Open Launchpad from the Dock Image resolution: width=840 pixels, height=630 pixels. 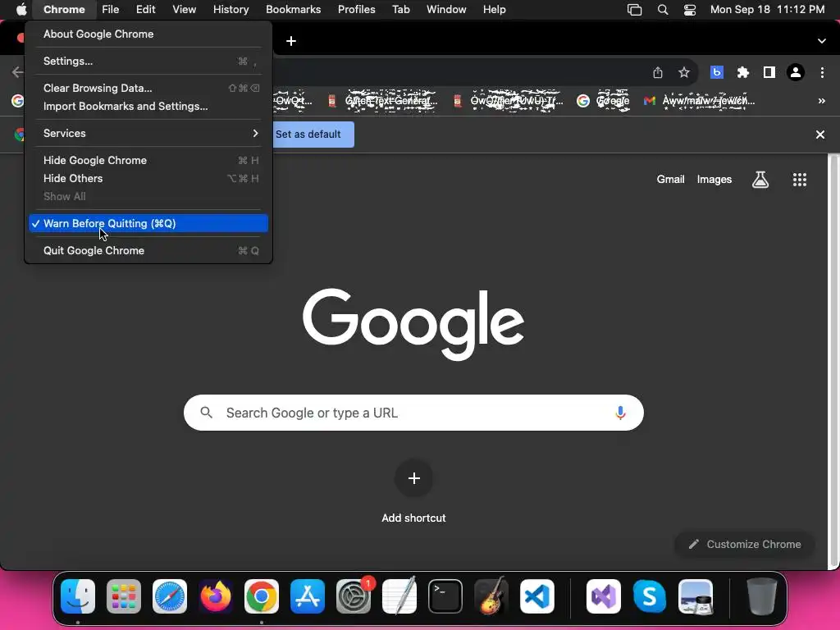[x=124, y=596]
